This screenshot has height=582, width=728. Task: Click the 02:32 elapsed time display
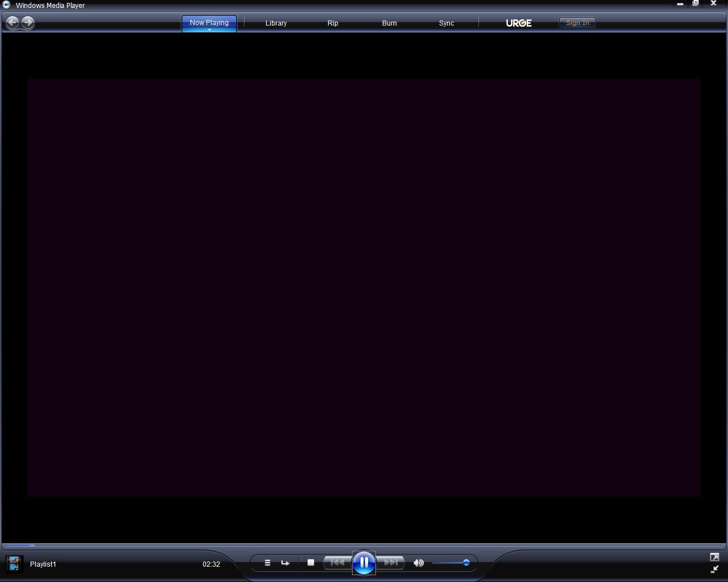coord(211,564)
